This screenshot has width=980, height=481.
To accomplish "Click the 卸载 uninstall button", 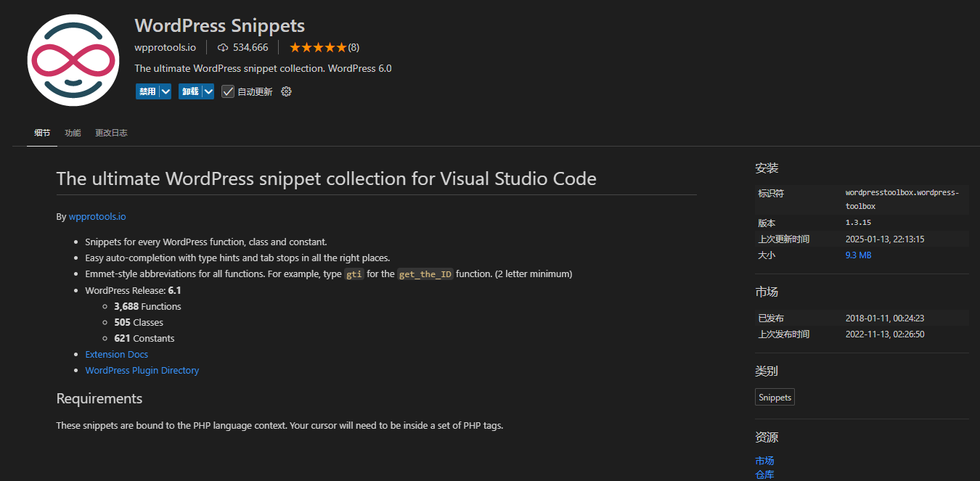I will [x=190, y=91].
